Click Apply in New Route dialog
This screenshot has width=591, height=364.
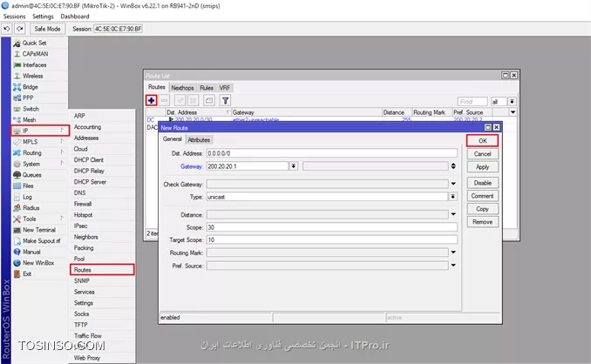point(482,167)
